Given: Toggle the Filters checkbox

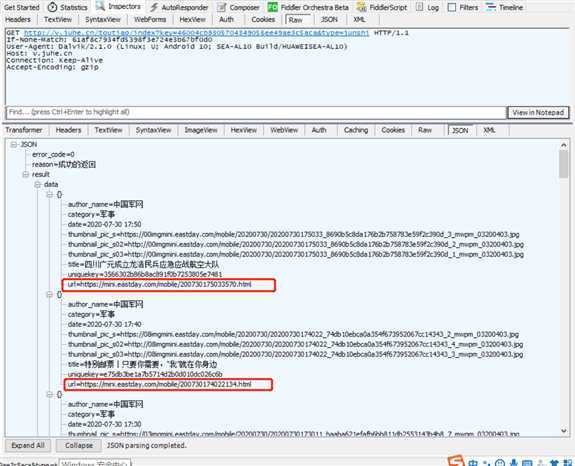Looking at the screenshot, I should pyautogui.click(x=452, y=7).
